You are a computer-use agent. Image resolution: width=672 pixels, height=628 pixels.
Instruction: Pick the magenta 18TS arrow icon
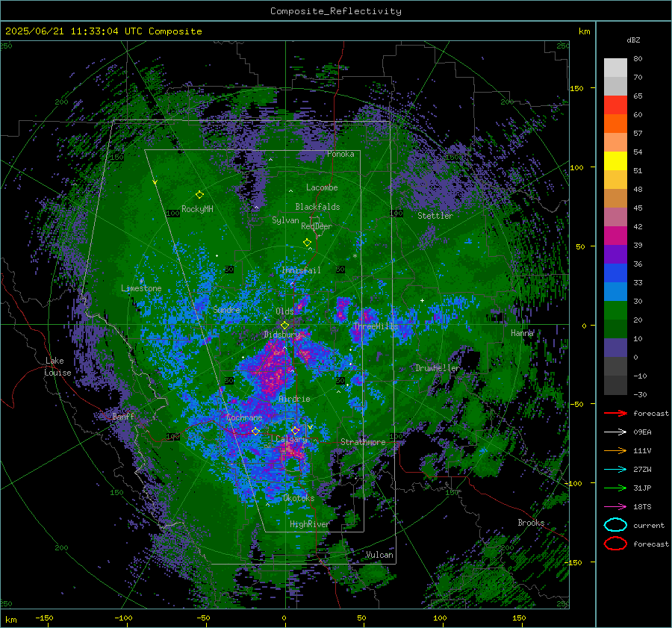coord(615,507)
